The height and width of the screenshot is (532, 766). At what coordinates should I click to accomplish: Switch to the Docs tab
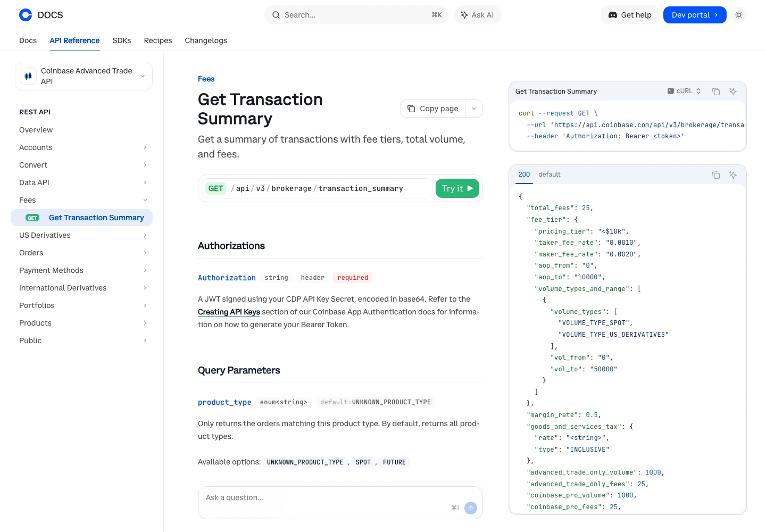click(28, 40)
